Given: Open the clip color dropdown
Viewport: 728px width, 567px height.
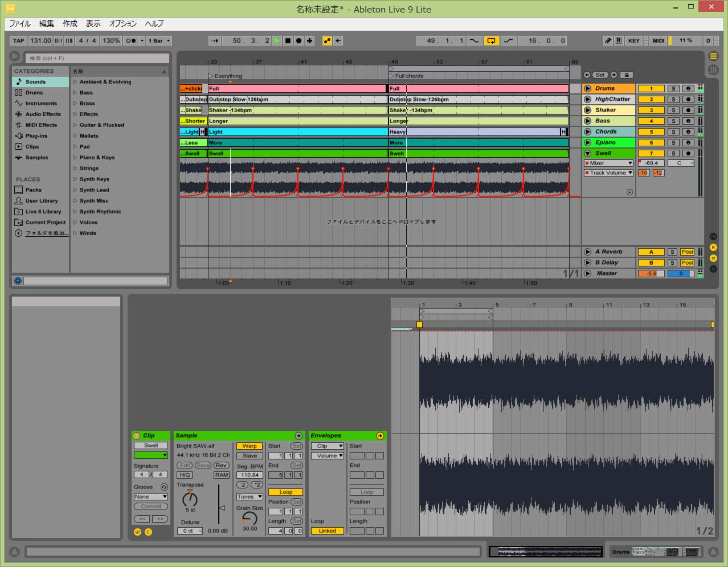Looking at the screenshot, I should (x=151, y=455).
